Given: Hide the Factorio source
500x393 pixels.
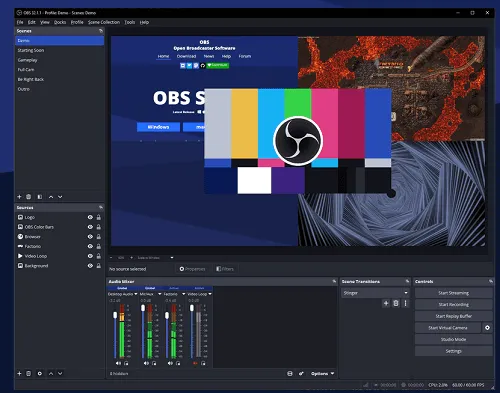Looking at the screenshot, I should [90, 246].
